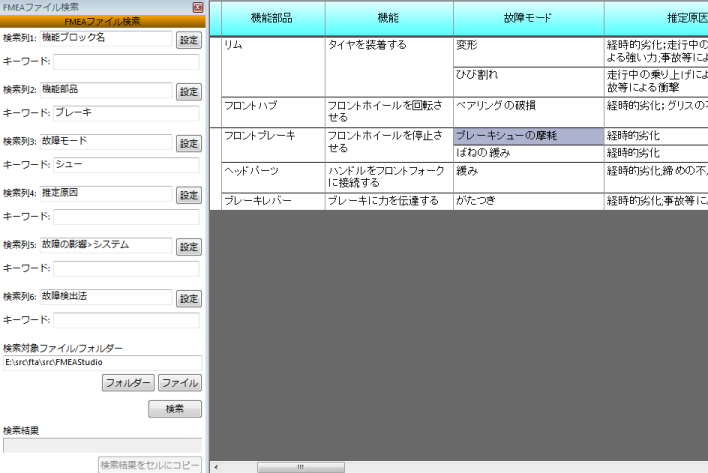The height and width of the screenshot is (473, 708).
Task: Focus keyword field containing シュー
Action: point(126,165)
